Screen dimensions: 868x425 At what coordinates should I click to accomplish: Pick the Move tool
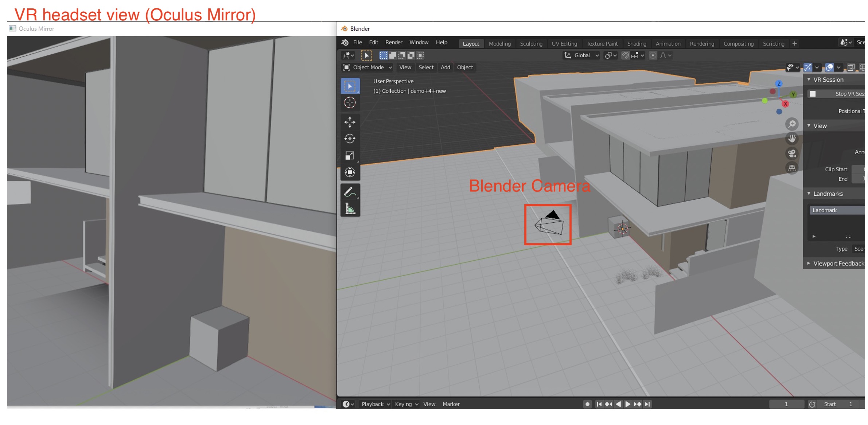350,122
